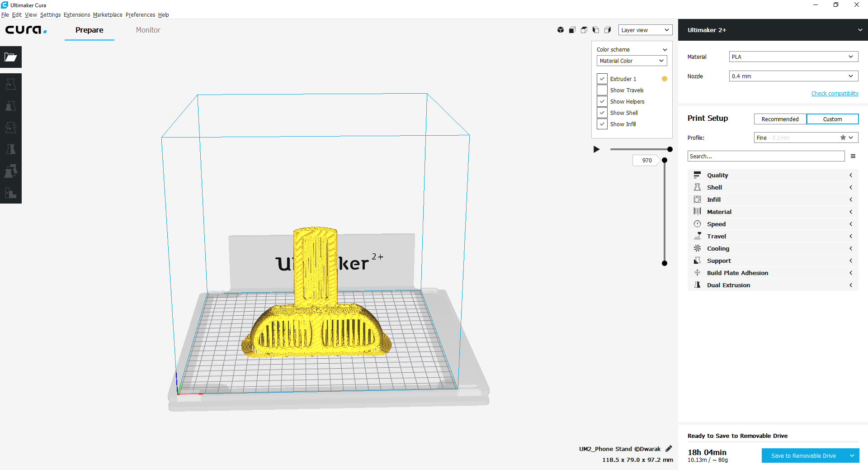This screenshot has height=470, width=868.
Task: Open the Preferences menu
Action: click(140, 14)
